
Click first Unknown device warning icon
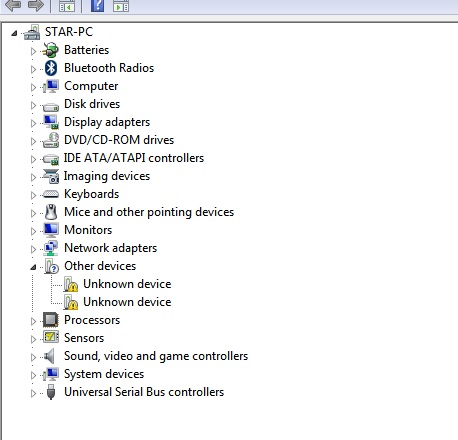pos(71,284)
